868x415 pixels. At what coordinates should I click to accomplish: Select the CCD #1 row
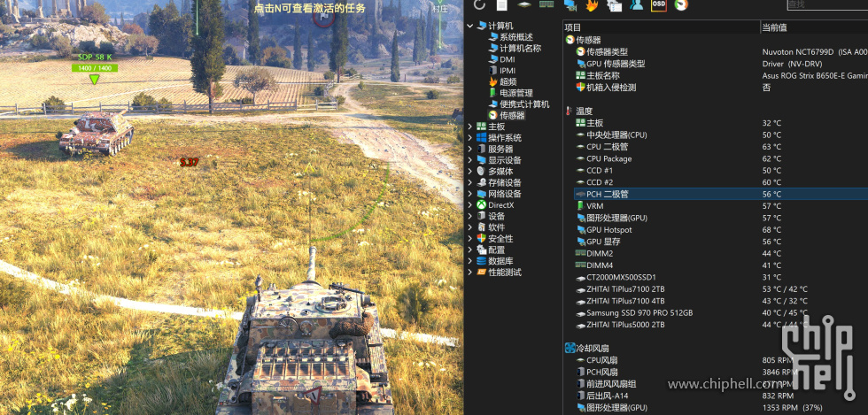721,171
